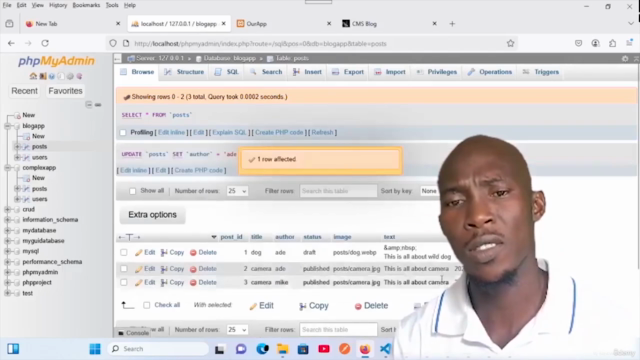The width and height of the screenshot is (640, 360).
Task: Open Visual Studio Code from the taskbar
Action: pyautogui.click(x=385, y=349)
